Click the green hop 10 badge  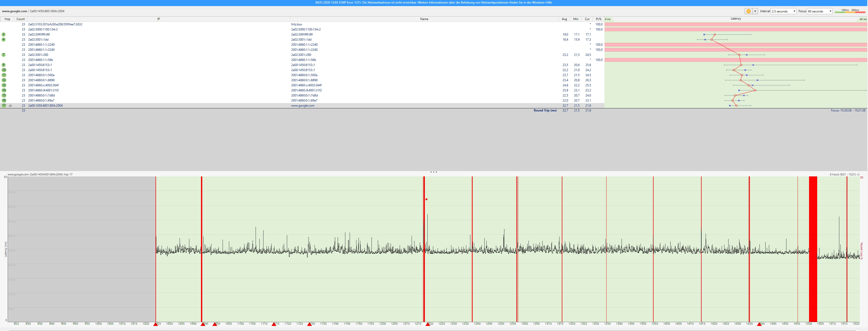coord(4,70)
